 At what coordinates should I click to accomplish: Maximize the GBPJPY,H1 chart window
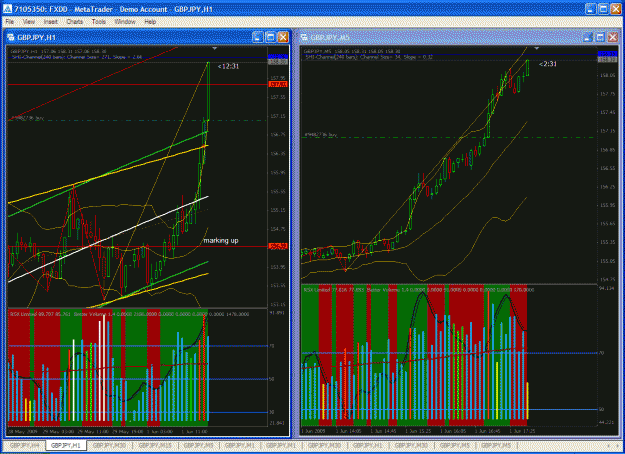tap(271, 37)
